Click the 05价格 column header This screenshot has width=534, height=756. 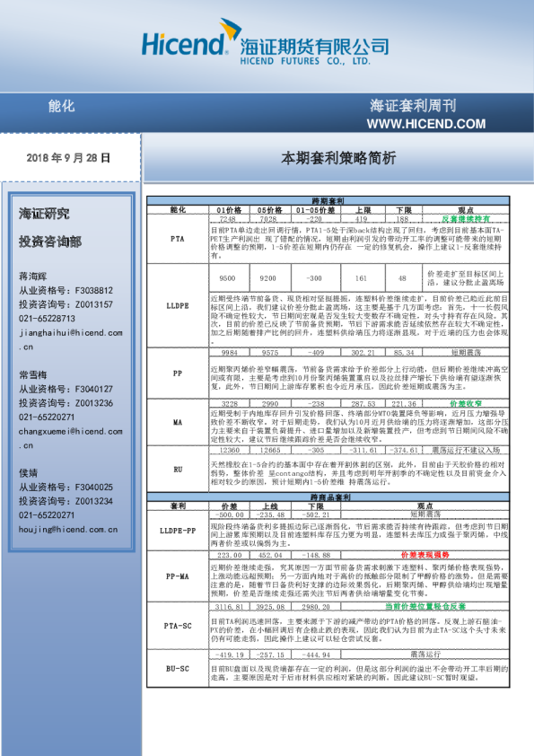[270, 210]
